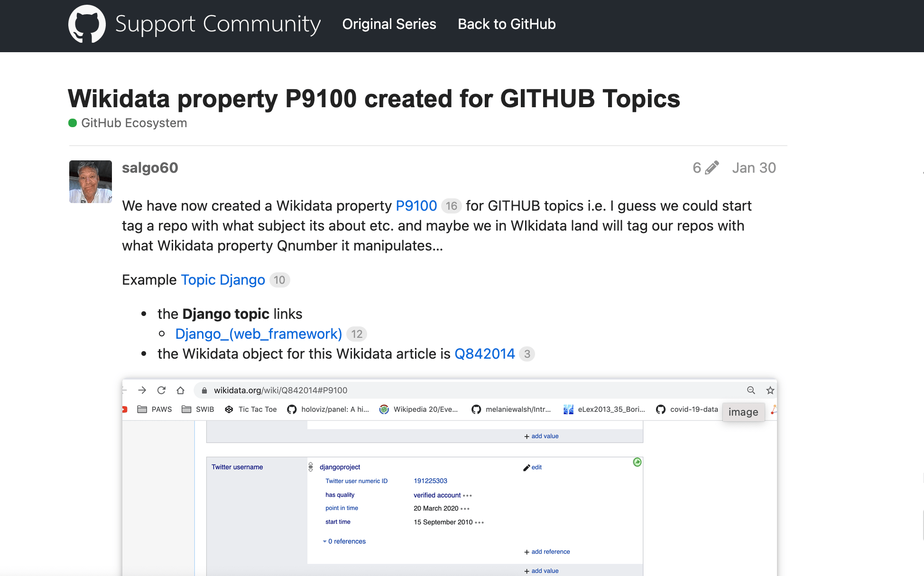
Task: Click the GitHub Ecosystem category label
Action: [x=134, y=123]
